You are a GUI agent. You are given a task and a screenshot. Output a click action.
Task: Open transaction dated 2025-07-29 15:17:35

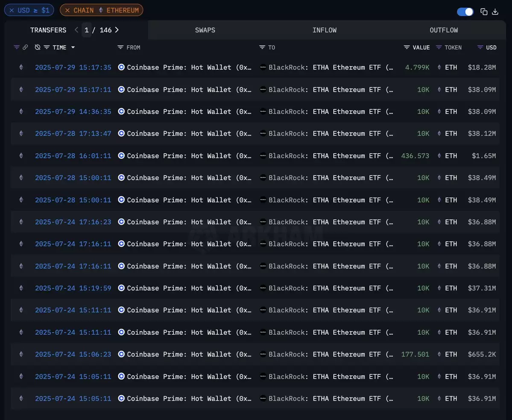[x=73, y=67]
